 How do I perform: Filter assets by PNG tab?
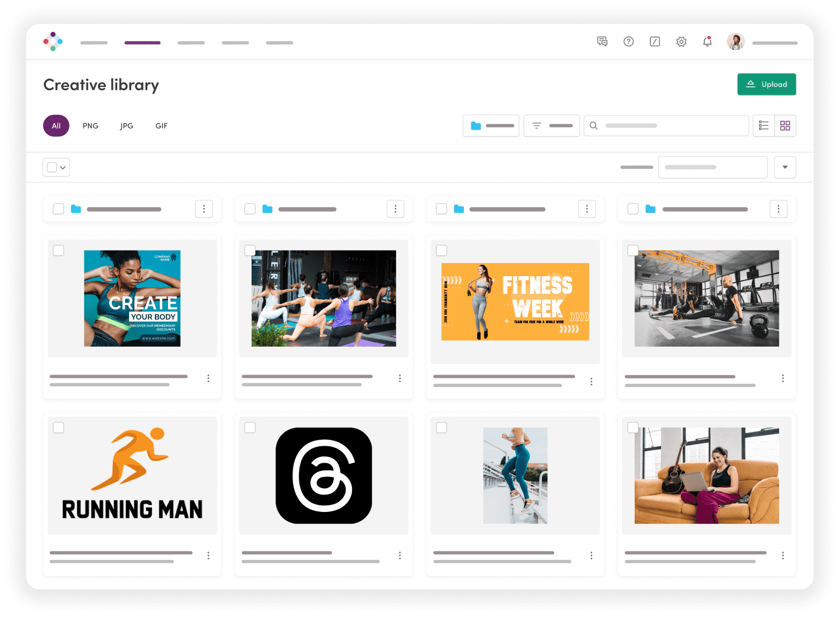click(x=90, y=126)
